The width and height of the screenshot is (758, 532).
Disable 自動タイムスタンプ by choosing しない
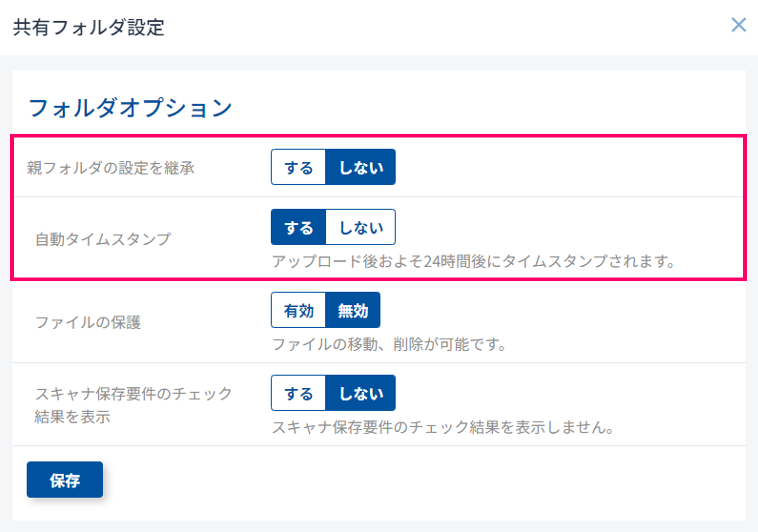(x=360, y=227)
